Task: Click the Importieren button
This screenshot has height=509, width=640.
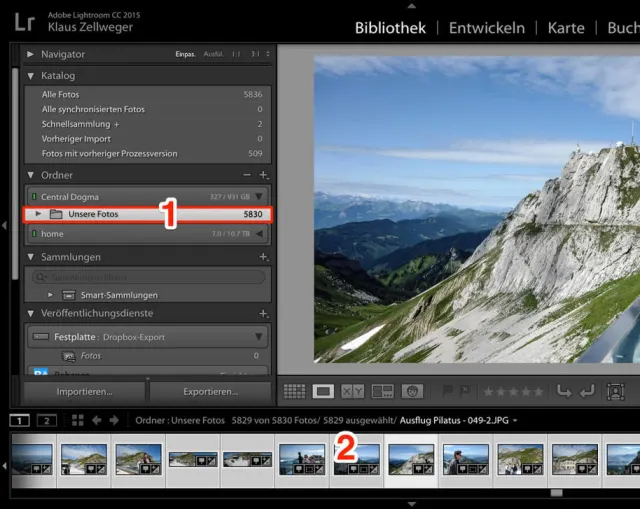Action: (x=84, y=392)
